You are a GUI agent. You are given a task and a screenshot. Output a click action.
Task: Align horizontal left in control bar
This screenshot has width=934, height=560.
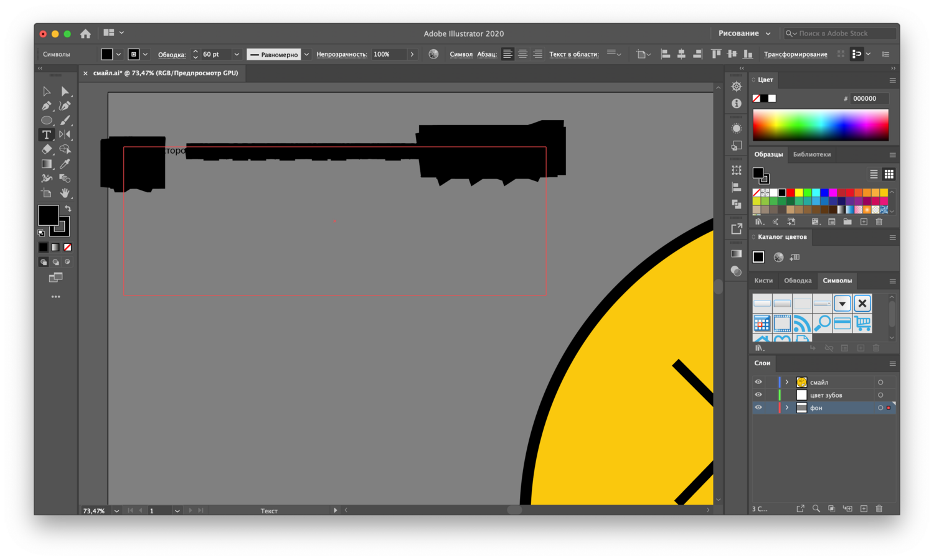[665, 54]
